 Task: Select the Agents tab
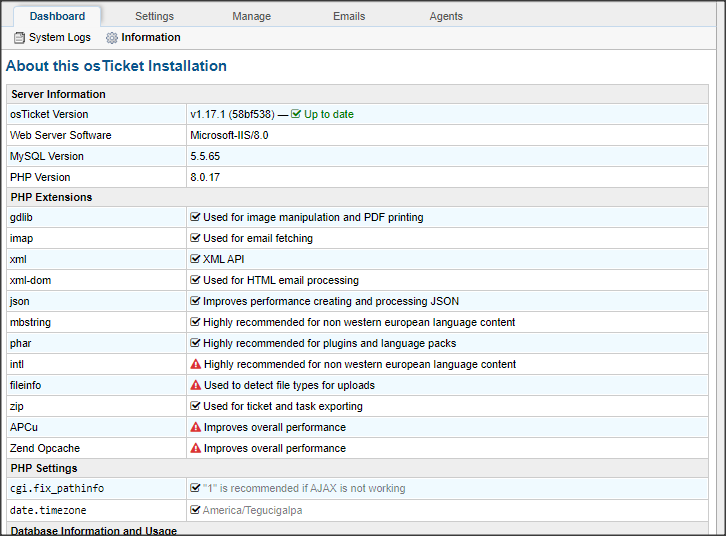click(x=446, y=17)
